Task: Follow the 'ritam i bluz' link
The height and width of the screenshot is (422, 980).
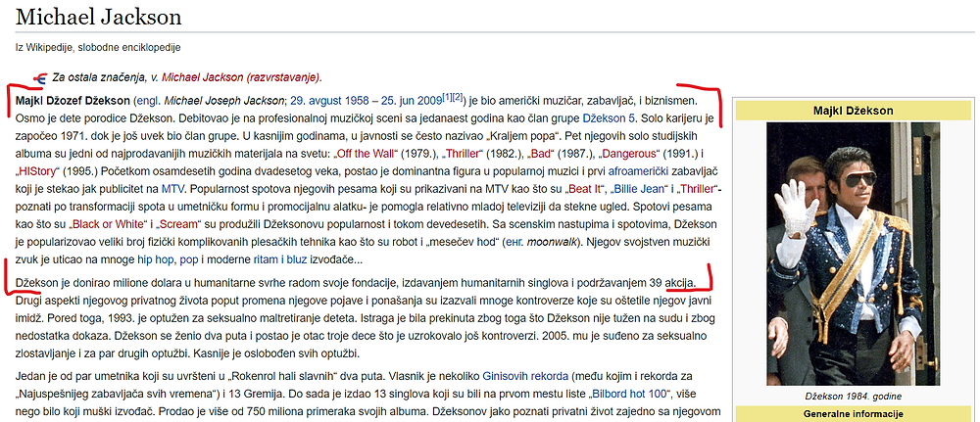Action: 280,259
